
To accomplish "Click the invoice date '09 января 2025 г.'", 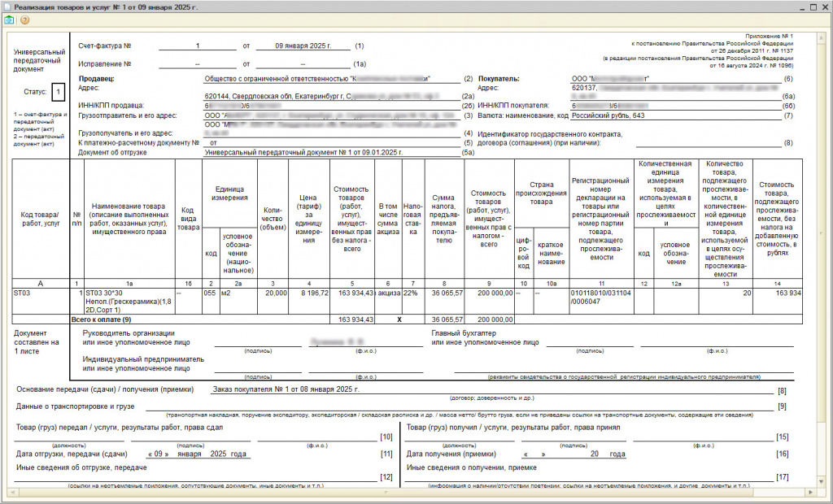I will 303,46.
